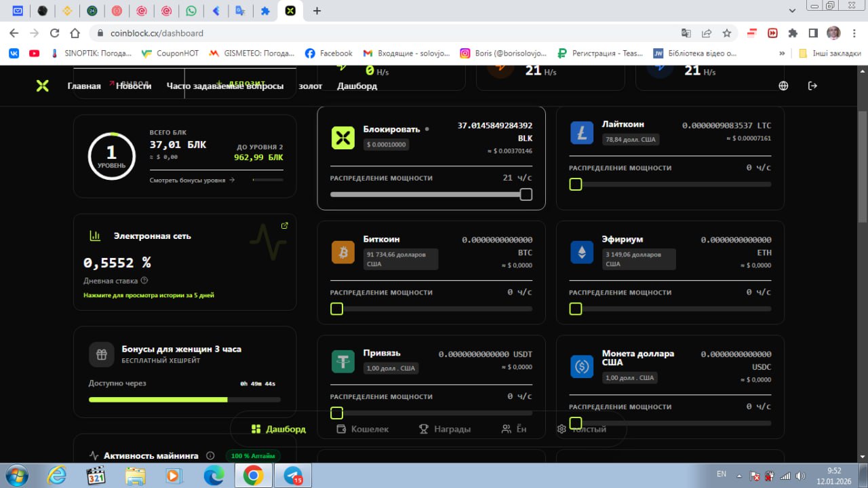The height and width of the screenshot is (488, 868).
Task: Open Telegram from the Windows taskbar
Action: click(293, 476)
